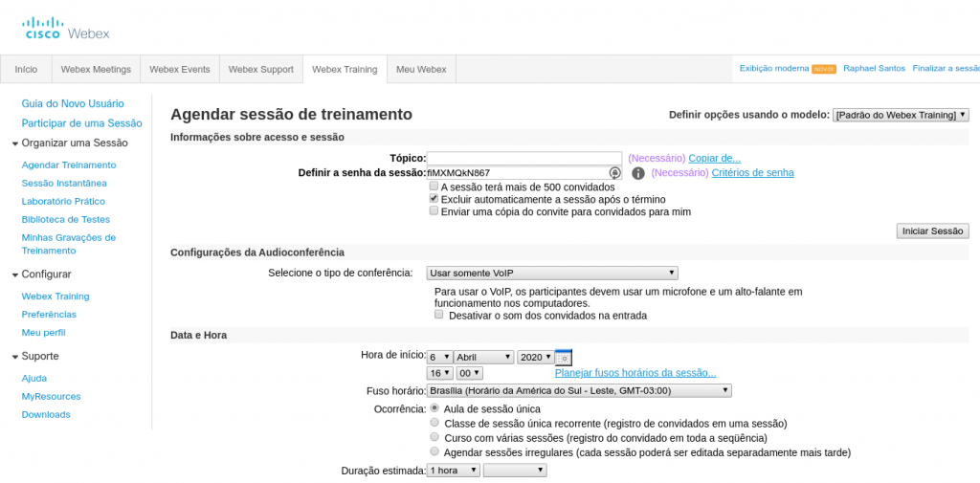980x483 pixels.
Task: Open 'Guia do Novo Usuário' in the sidebar
Action: tap(73, 103)
